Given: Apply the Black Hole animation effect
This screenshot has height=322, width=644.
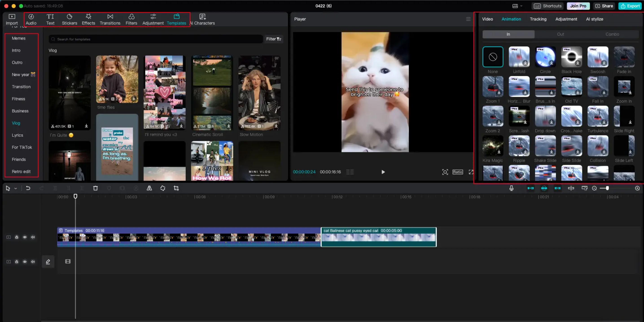Looking at the screenshot, I should (572, 57).
